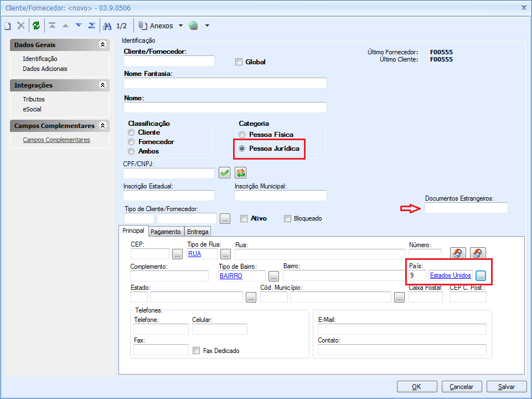
Task: Click the New record page icon
Action: [x=7, y=26]
